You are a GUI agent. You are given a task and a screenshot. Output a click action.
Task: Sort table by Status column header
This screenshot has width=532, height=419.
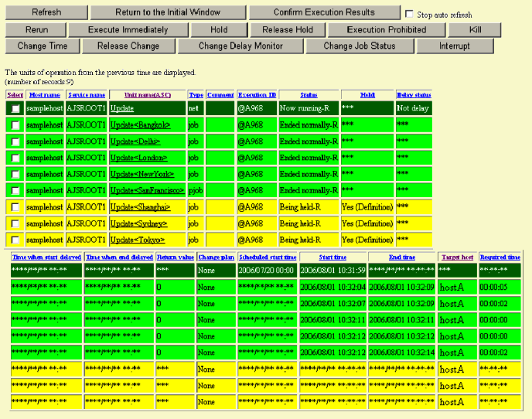pyautogui.click(x=308, y=94)
